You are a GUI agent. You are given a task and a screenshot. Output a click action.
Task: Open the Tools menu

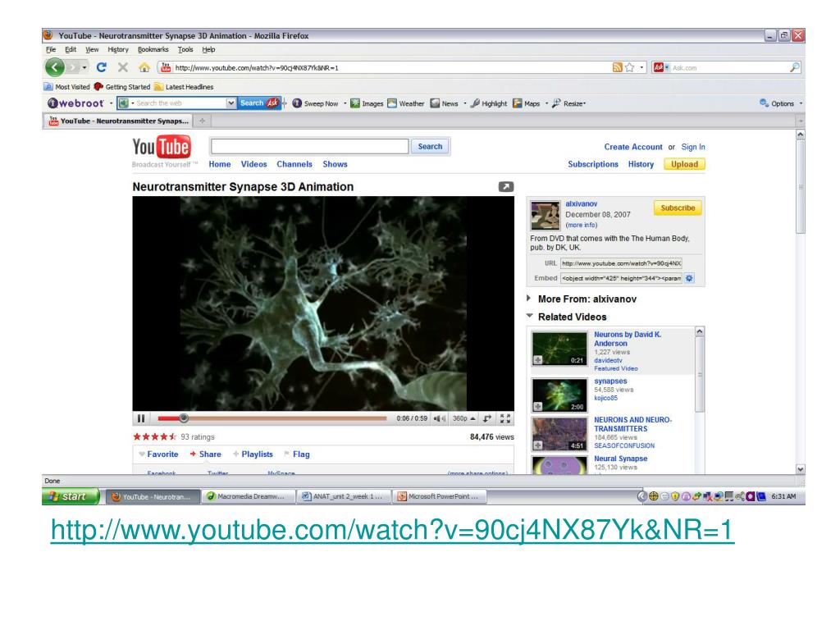(x=185, y=49)
